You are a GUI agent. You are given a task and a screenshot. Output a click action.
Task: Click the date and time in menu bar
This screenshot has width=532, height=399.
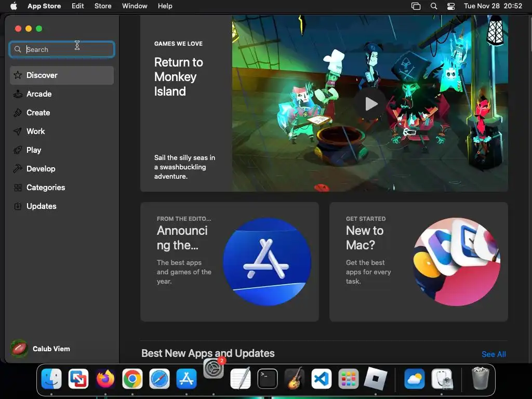tap(493, 6)
